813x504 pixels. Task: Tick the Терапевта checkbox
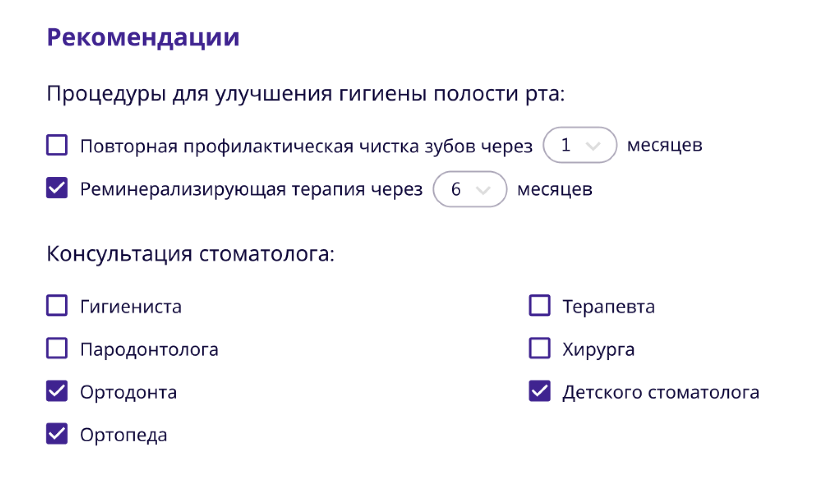(540, 306)
